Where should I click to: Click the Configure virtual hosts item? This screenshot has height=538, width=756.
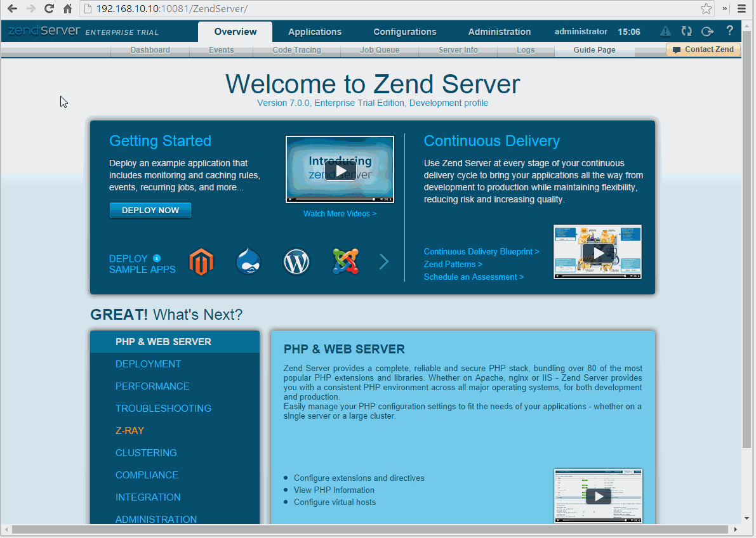(x=335, y=502)
